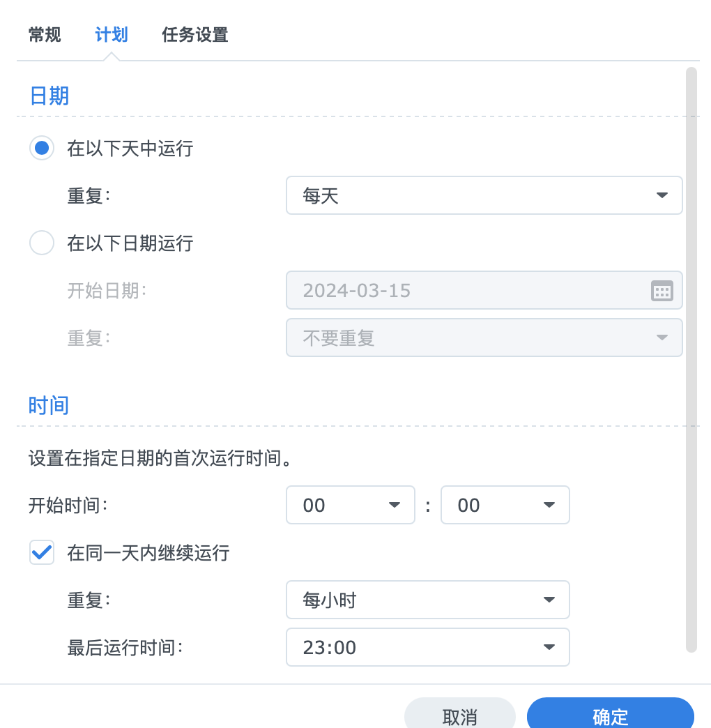Image resolution: width=711 pixels, height=728 pixels.
Task: Switch to the 常规 tab
Action: [x=45, y=35]
